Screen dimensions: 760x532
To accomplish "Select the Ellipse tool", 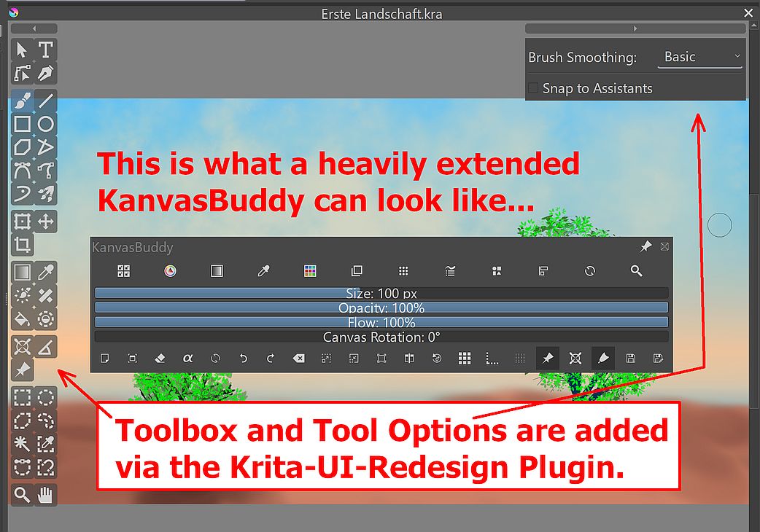I will [x=45, y=124].
